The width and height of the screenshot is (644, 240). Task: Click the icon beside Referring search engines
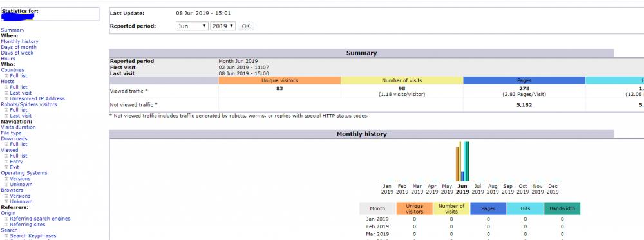pos(6,219)
